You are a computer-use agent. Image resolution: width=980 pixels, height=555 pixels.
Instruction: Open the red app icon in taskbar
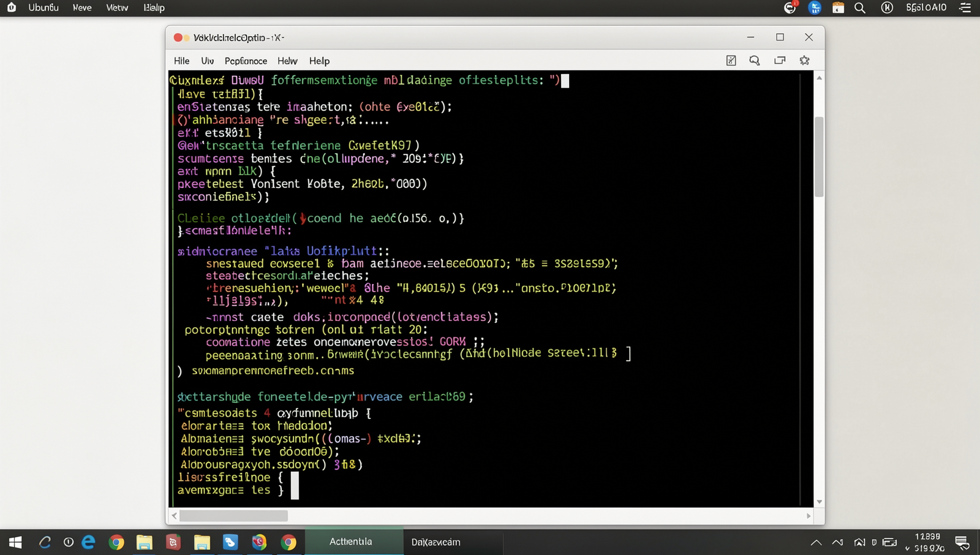[173, 542]
